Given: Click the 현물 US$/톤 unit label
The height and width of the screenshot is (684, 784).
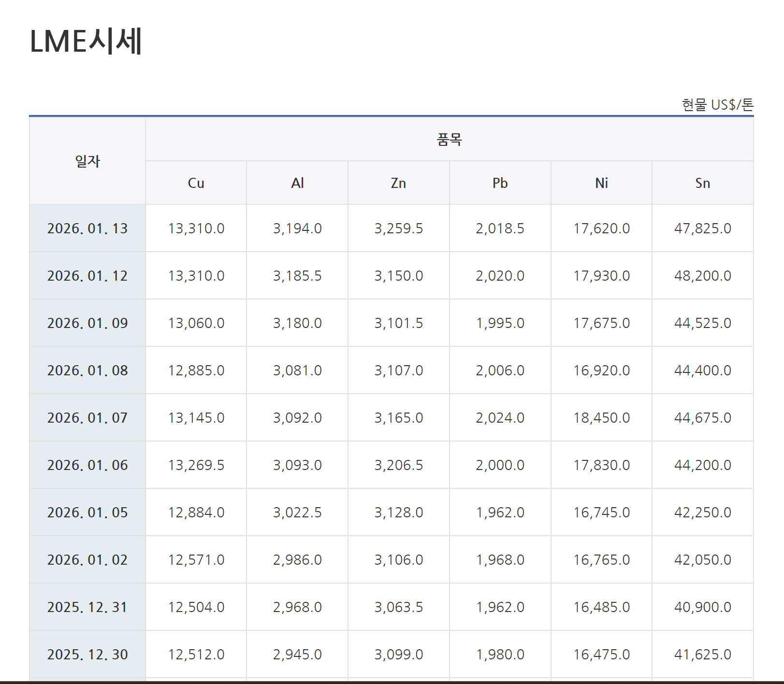Looking at the screenshot, I should tap(717, 105).
